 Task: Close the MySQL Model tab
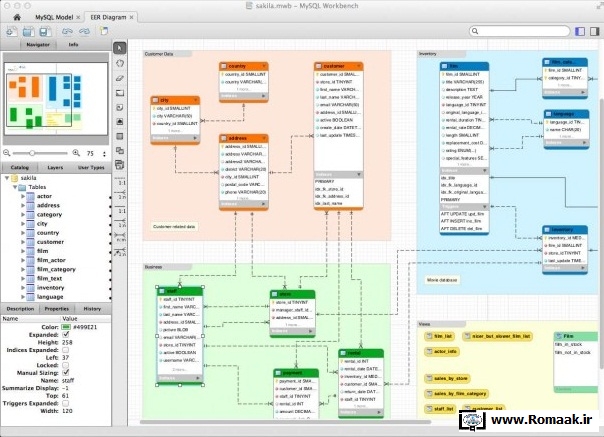pyautogui.click(x=78, y=17)
